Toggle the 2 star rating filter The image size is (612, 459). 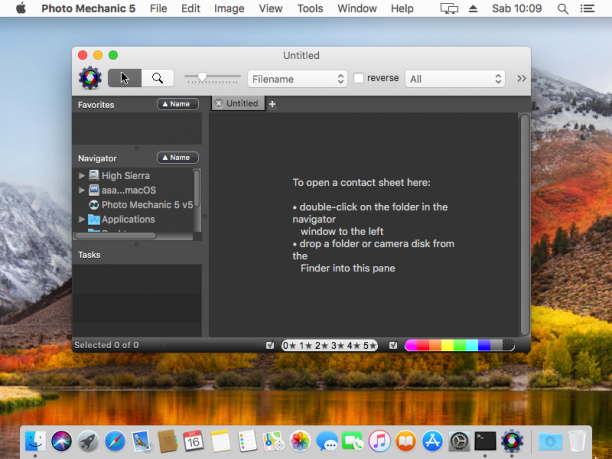pos(322,345)
